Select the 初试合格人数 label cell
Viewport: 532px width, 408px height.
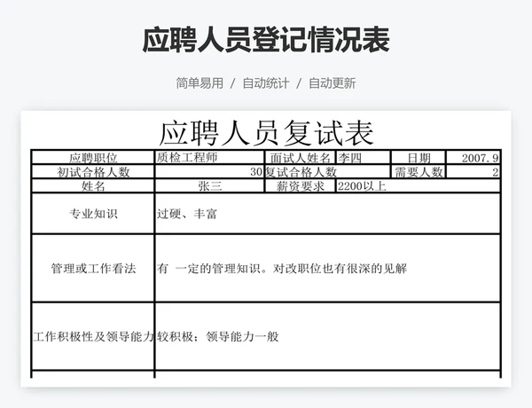pos(93,172)
